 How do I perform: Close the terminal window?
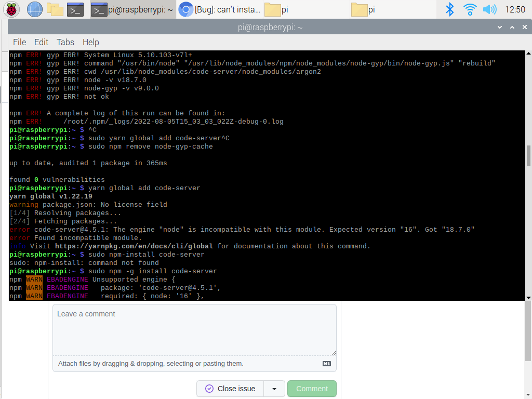coord(525,27)
